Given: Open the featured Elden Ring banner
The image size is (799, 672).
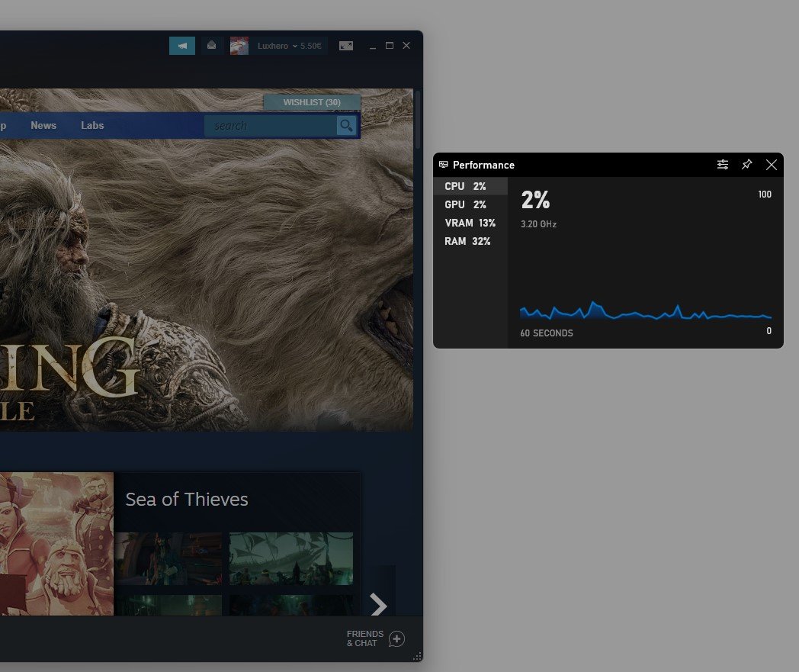Looking at the screenshot, I should click(x=207, y=260).
